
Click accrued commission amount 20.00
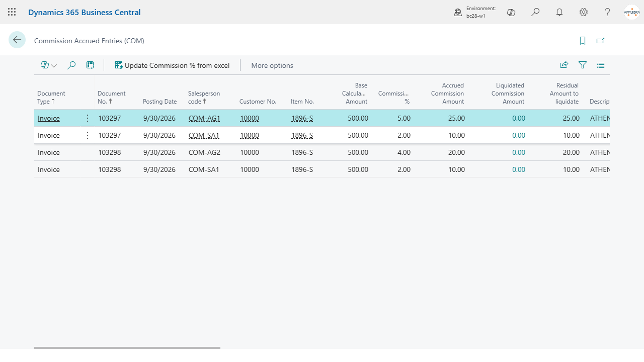tap(457, 152)
